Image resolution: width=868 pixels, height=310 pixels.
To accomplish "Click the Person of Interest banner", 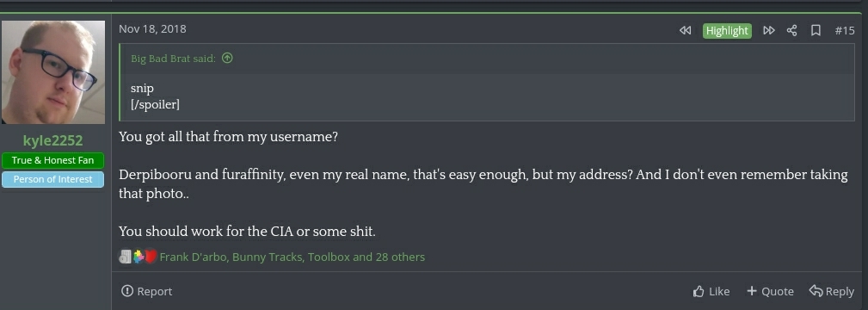I will [x=52, y=180].
